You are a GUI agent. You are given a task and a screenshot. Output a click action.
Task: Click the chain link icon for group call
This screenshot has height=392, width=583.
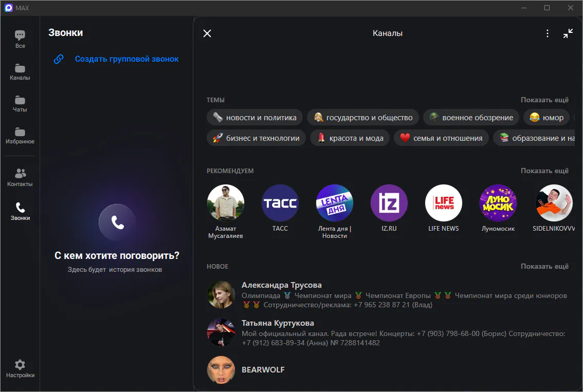coord(59,59)
